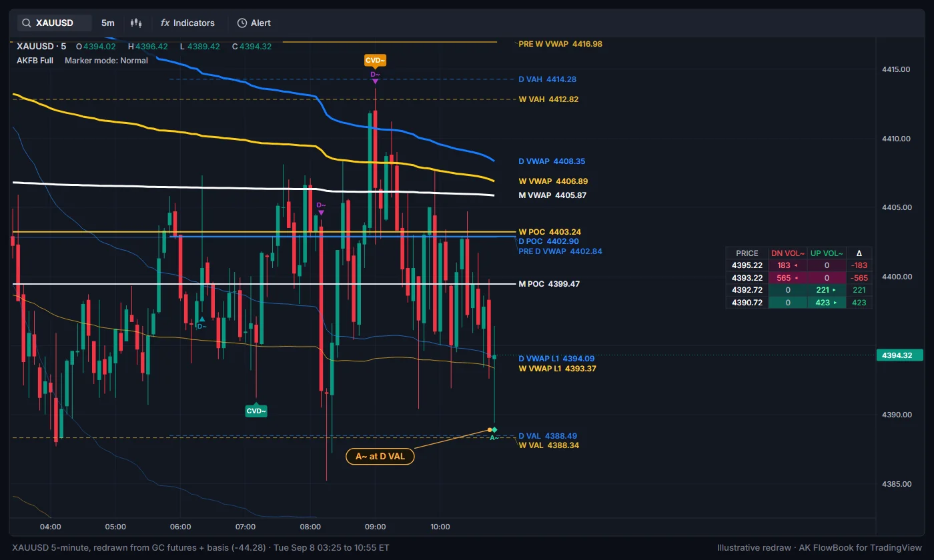This screenshot has height=560, width=934.
Task: Click the D VWAP L1 4394.09 label
Action: click(556, 359)
